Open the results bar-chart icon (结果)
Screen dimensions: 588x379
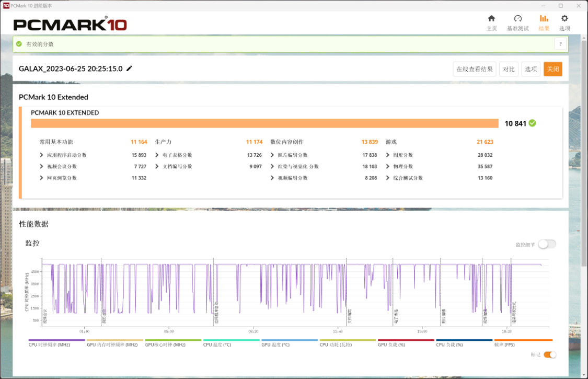click(544, 18)
